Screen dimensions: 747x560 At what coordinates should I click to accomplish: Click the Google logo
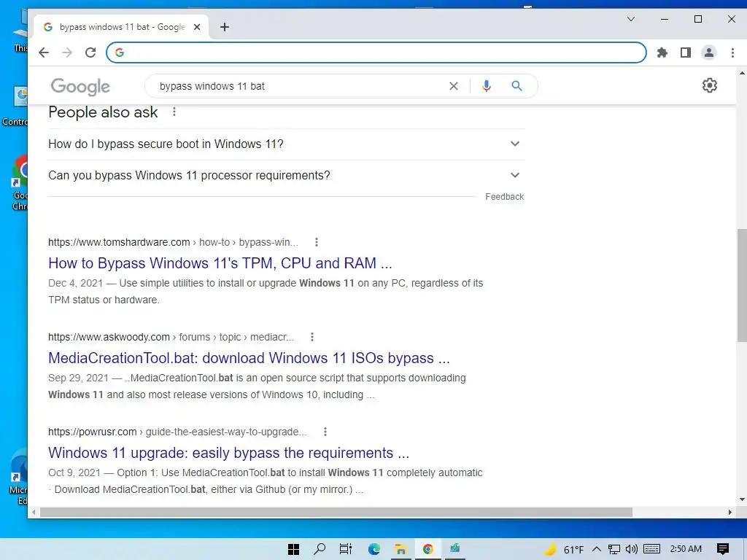(x=80, y=86)
